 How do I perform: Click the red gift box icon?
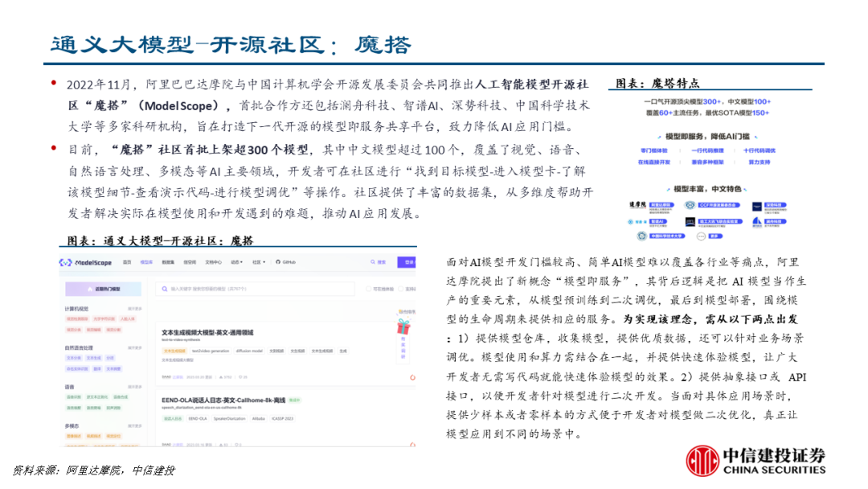click(x=403, y=326)
